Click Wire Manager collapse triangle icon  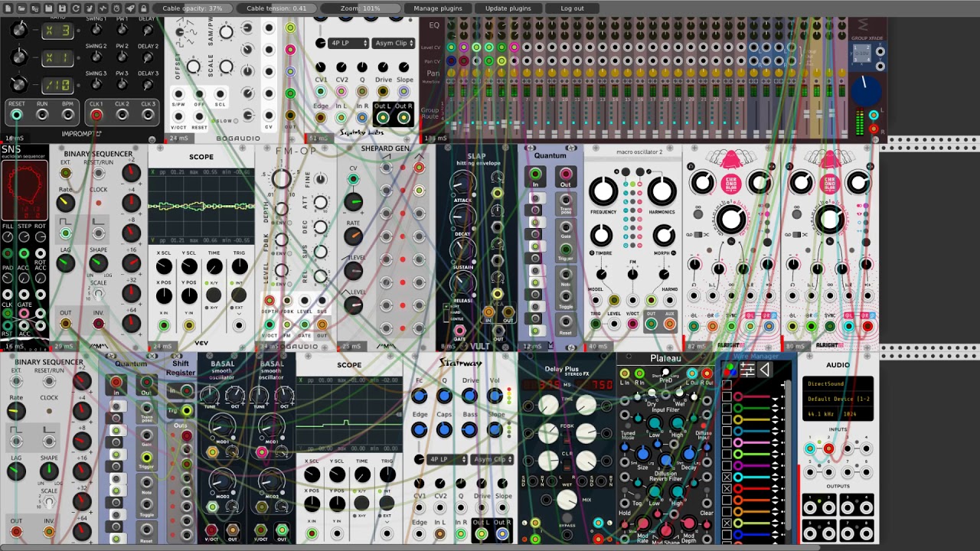[x=765, y=370]
